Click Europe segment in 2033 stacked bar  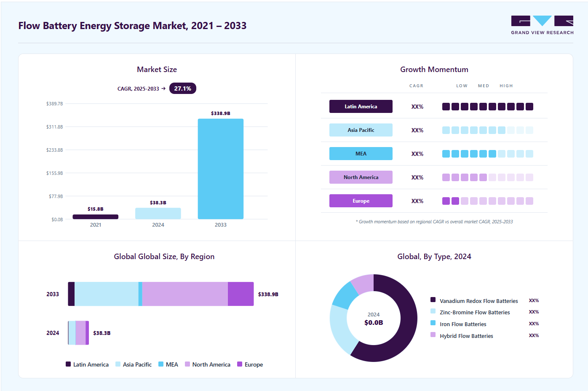click(x=241, y=294)
